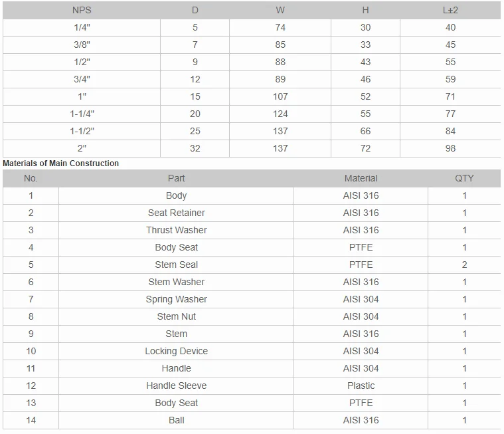The height and width of the screenshot is (434, 504).
Task: Select the Thrust Washer part cell
Action: click(176, 230)
